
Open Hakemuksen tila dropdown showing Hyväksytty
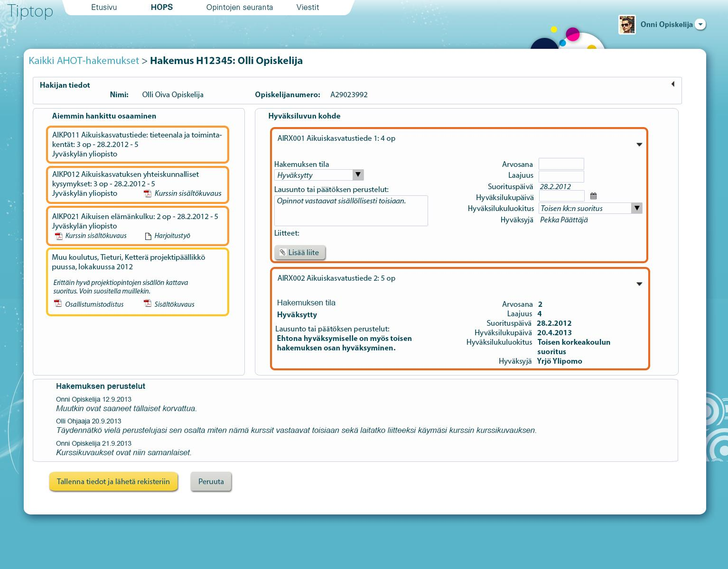319,175
